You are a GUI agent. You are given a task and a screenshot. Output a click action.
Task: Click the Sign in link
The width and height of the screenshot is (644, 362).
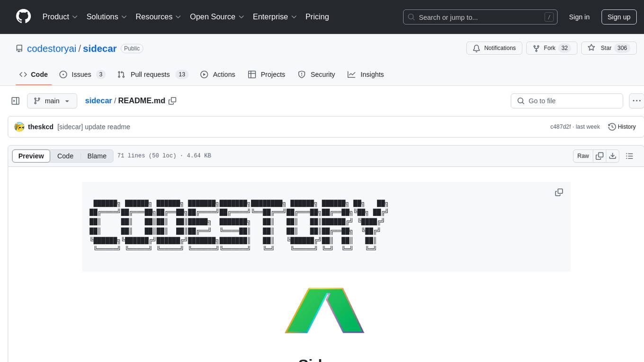579,17
